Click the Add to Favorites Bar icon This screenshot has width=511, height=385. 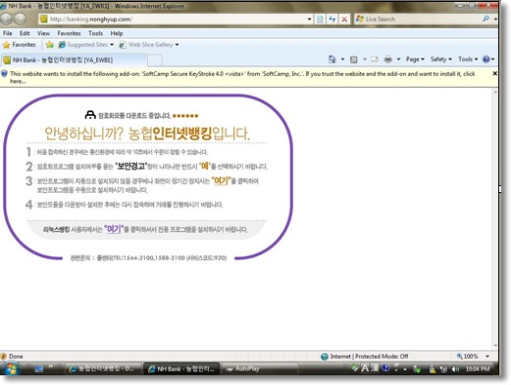50,44
